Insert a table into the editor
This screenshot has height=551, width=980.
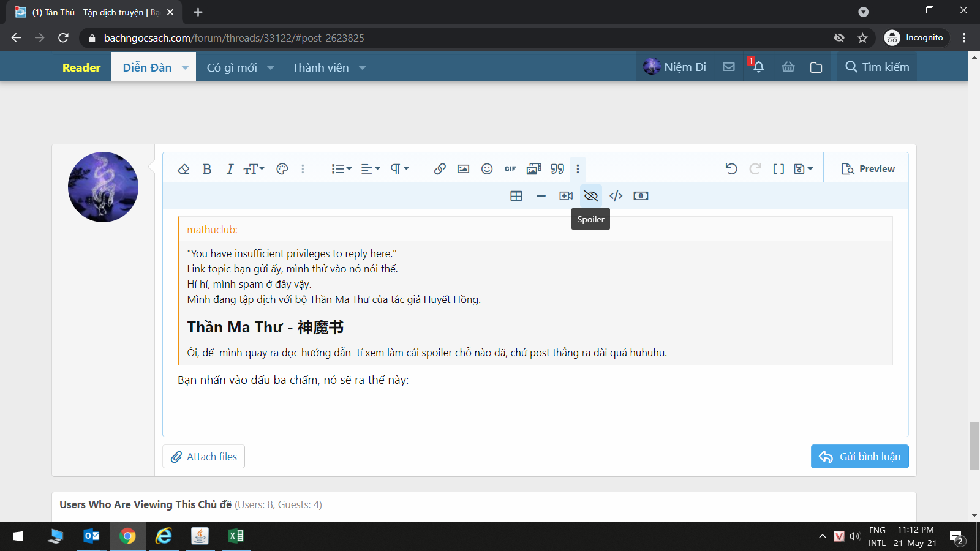coord(516,196)
